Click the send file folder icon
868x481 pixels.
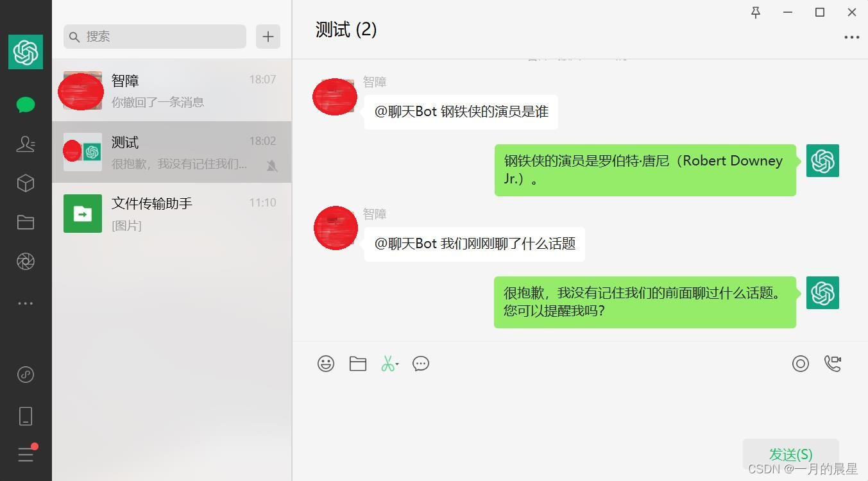coord(358,364)
